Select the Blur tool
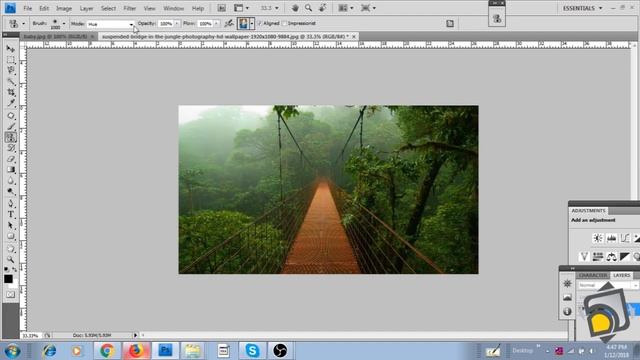 click(x=11, y=180)
